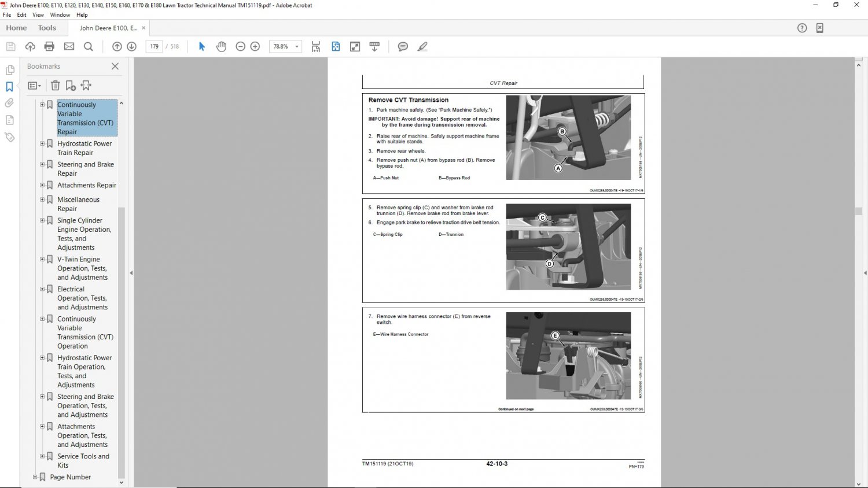Screen dimensions: 868x488
Task: Close the Bookmarks panel
Action: [x=115, y=66]
